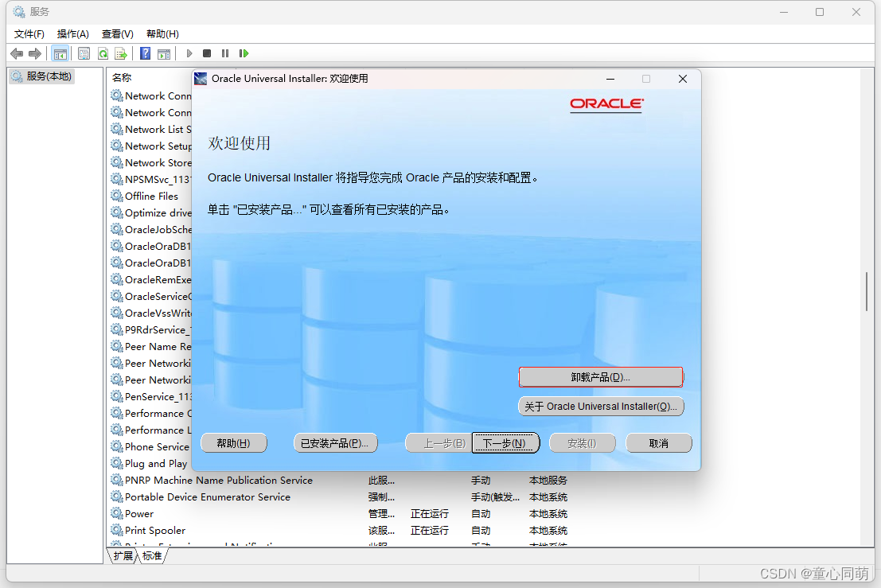
Task: Click the Services list vertical scrollbar thumb
Action: coord(867,291)
